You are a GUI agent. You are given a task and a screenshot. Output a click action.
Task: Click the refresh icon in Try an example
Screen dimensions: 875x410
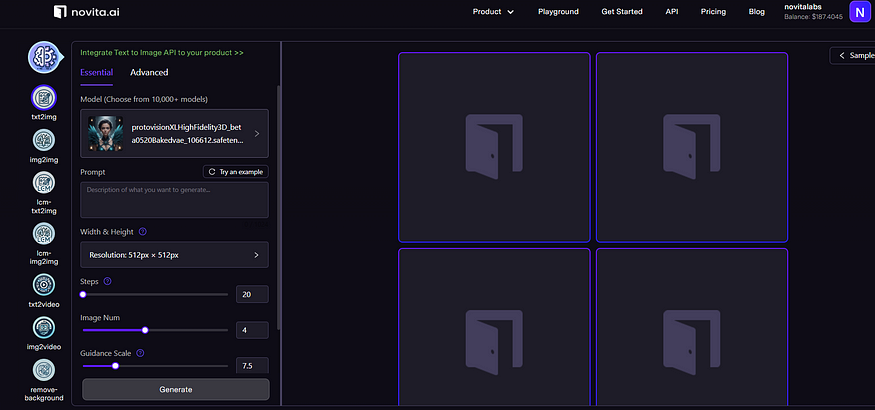click(212, 172)
